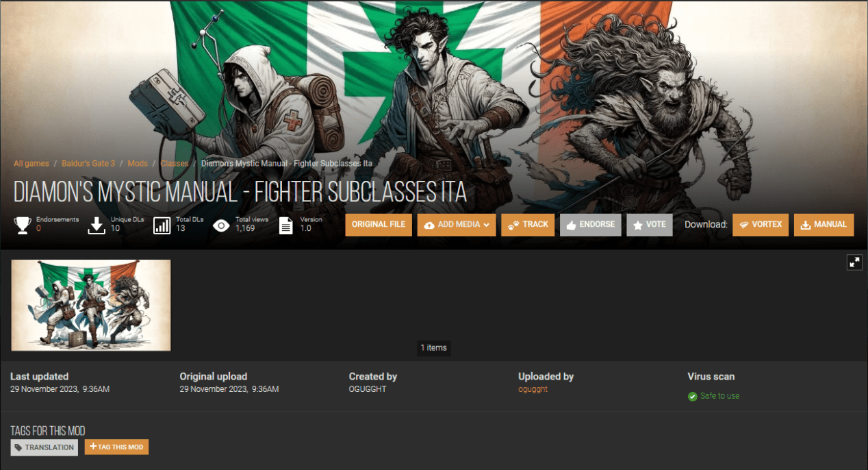Click the Unique DLs download icon
Viewport: 868px width, 470px height.
[x=97, y=225]
